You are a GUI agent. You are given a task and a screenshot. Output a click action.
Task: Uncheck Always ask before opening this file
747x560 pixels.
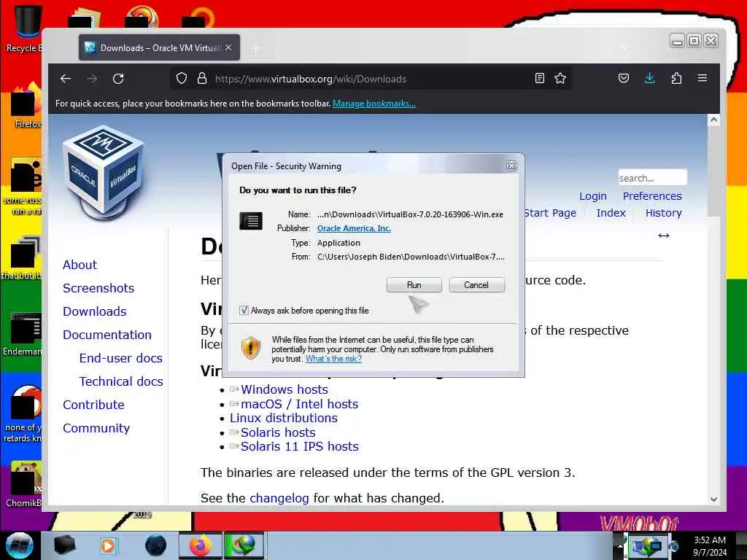[x=244, y=311]
